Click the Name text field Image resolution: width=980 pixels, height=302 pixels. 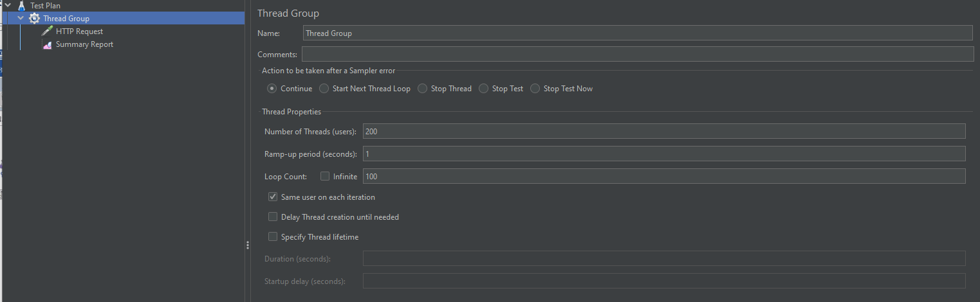coord(638,33)
